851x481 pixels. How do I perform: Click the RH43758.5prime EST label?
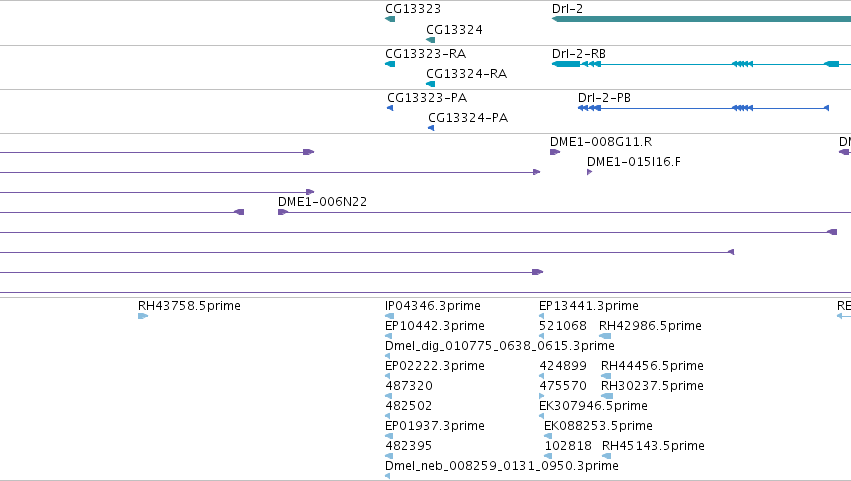pos(189,306)
